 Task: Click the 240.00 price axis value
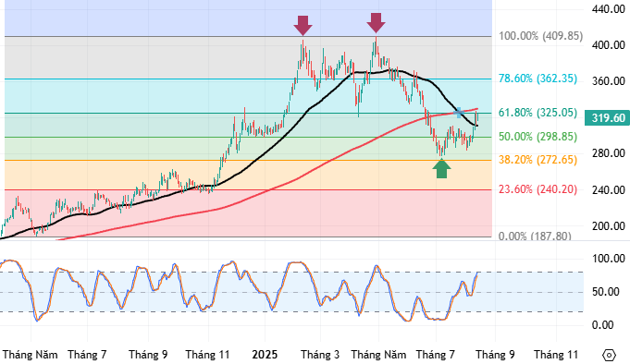(x=609, y=189)
